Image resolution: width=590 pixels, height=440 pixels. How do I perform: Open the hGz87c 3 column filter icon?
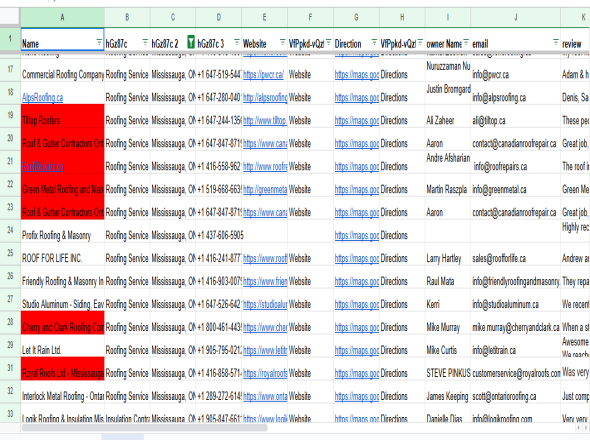click(x=237, y=42)
